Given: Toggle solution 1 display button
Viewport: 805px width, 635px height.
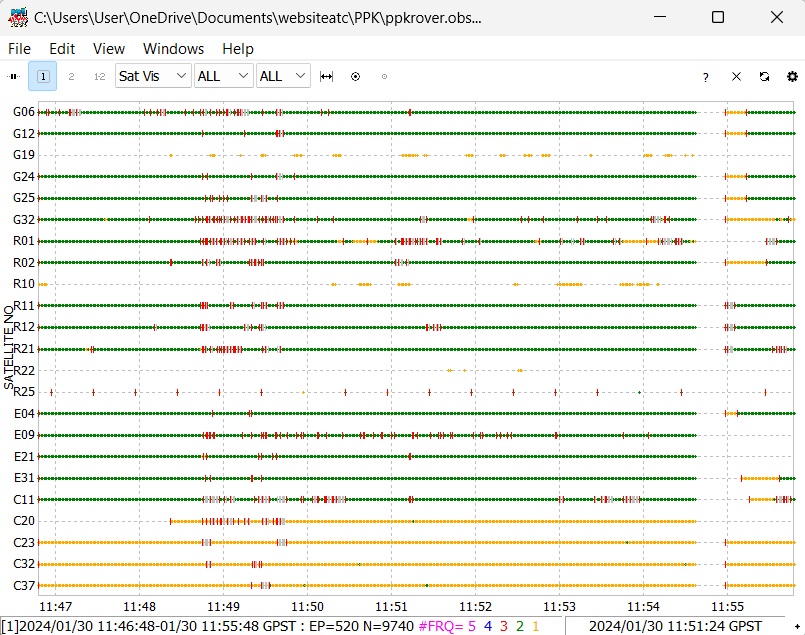Looking at the screenshot, I should pos(43,76).
